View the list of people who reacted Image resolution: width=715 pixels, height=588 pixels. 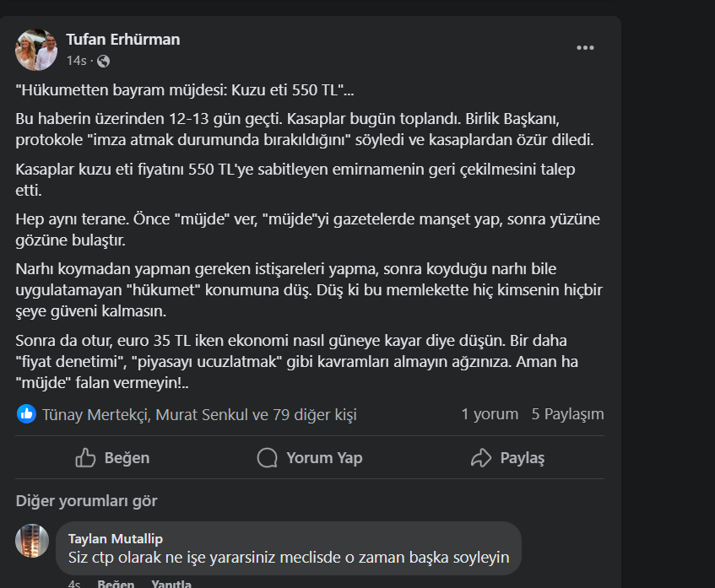(199, 414)
